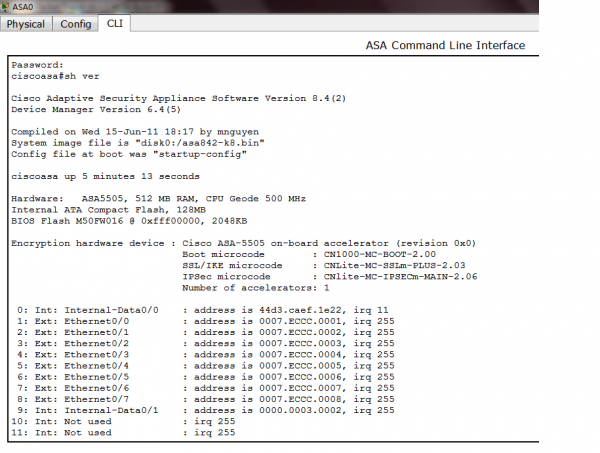Click the Internal ATA Compact Flash line
Screen dimensions: 600x453
pos(108,210)
